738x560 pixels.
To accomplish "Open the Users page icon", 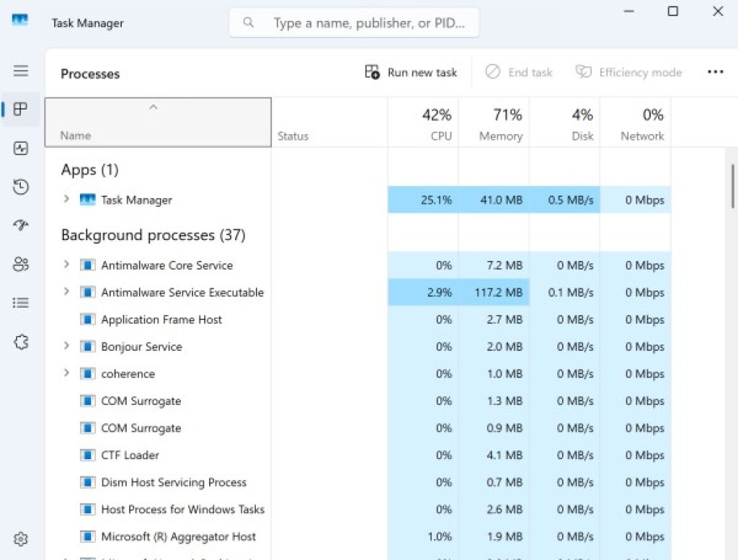I will coord(21,265).
